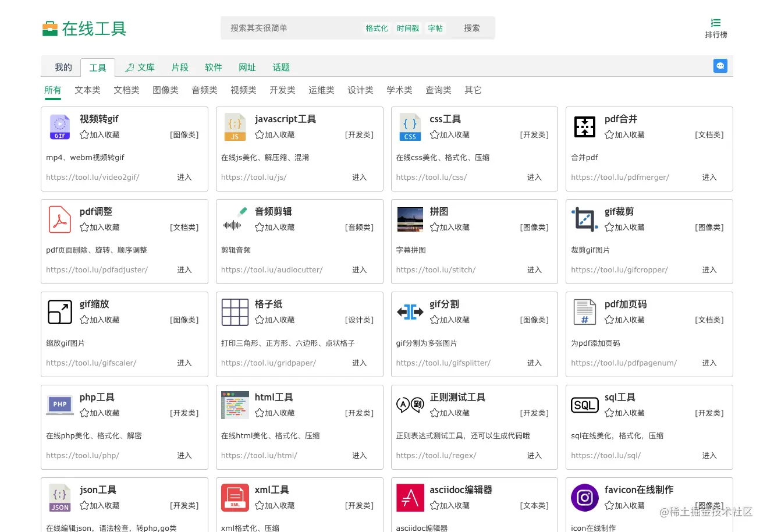767x532 pixels.
Task: Click the css工具 CSS icon
Action: (x=410, y=127)
